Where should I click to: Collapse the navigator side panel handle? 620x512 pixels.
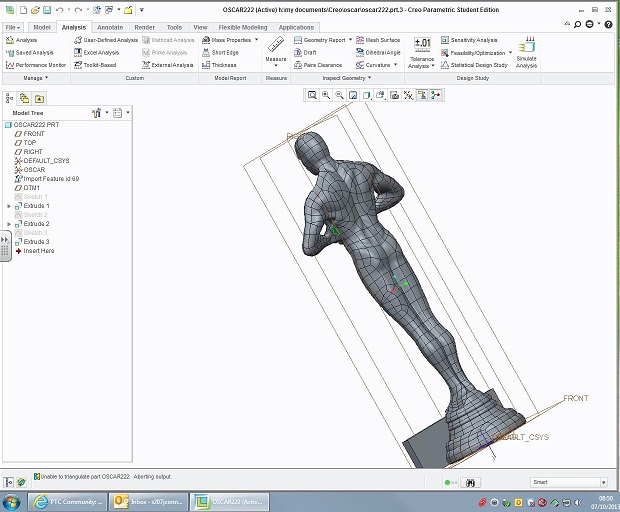pyautogui.click(x=5, y=246)
